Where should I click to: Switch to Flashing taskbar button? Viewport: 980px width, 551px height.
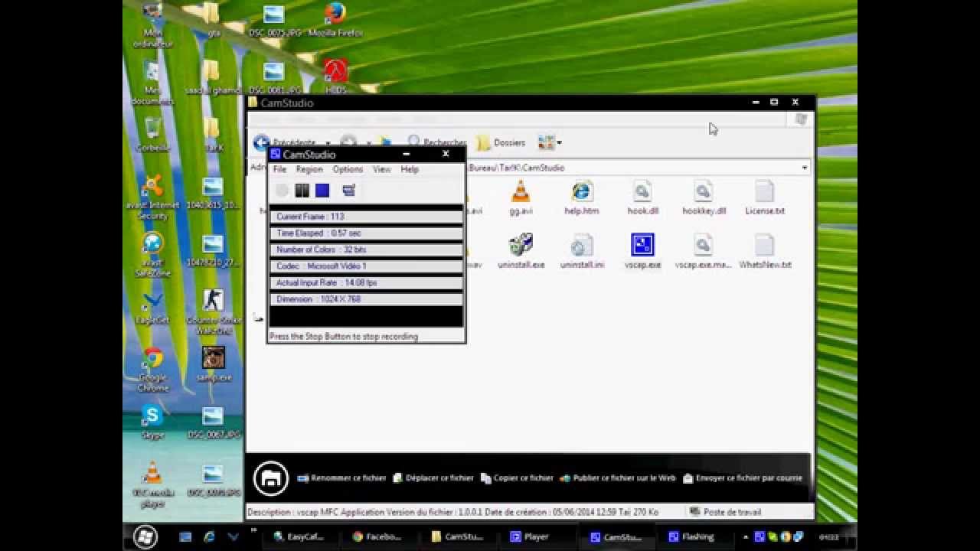coord(696,537)
